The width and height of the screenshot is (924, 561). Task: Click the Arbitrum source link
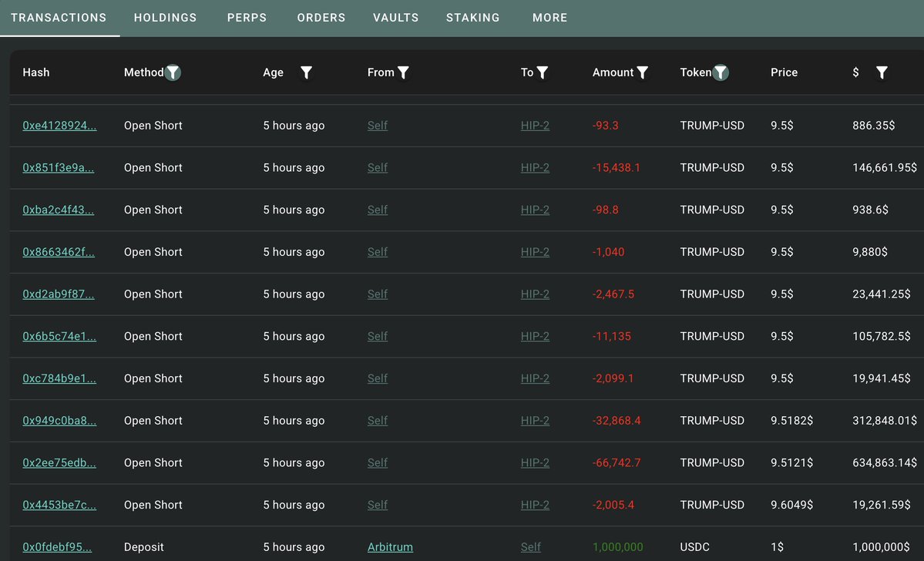point(390,547)
